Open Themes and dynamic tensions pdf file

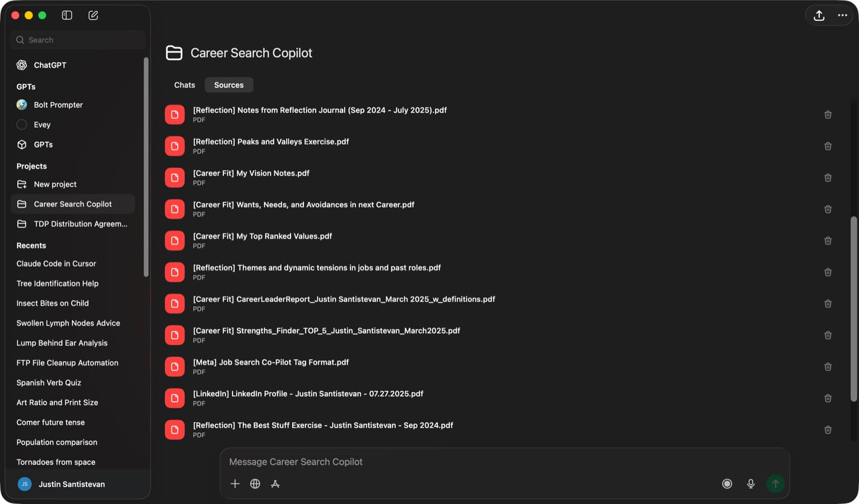317,268
